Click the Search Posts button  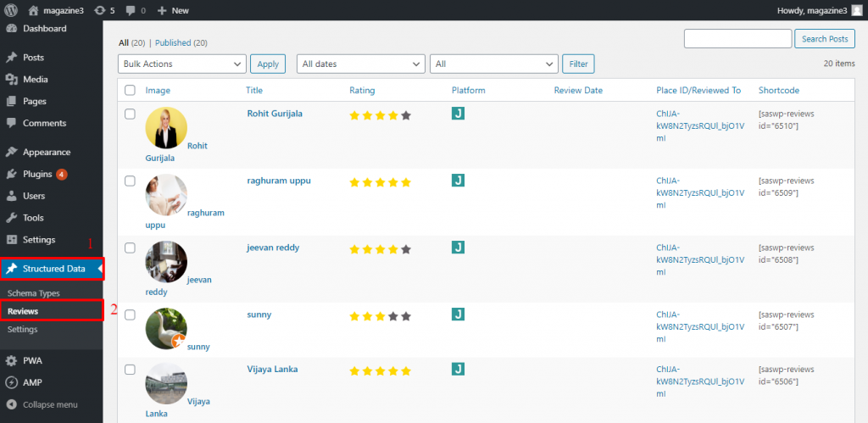coord(825,39)
